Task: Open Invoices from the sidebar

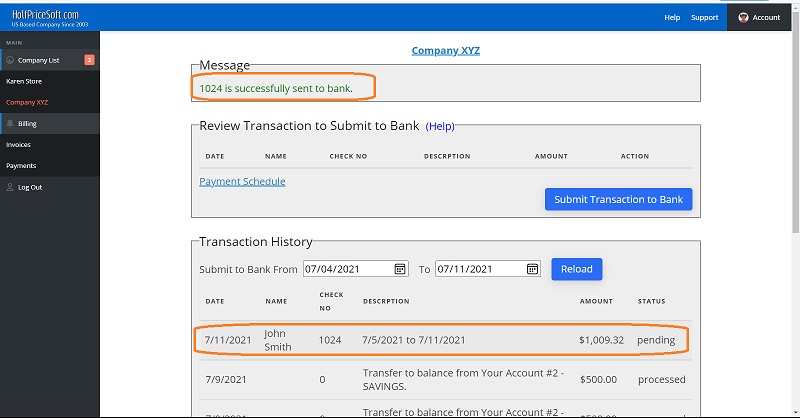Action: [18, 144]
